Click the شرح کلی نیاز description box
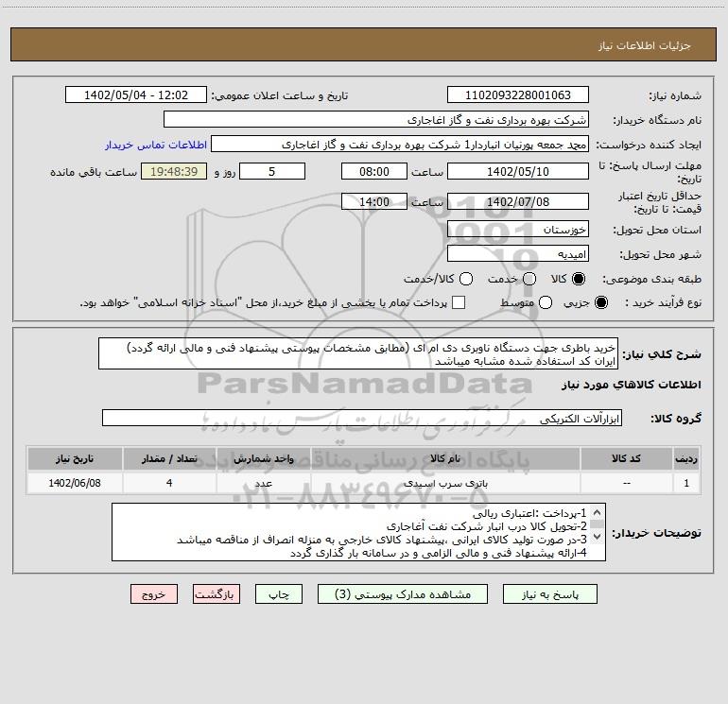Screen dimensions: 728x704 (x=358, y=354)
